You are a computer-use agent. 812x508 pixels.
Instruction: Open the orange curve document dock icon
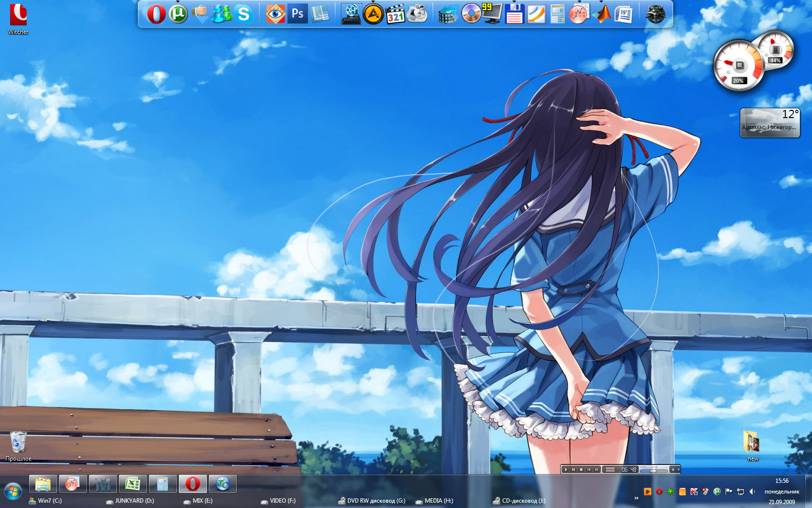click(536, 14)
